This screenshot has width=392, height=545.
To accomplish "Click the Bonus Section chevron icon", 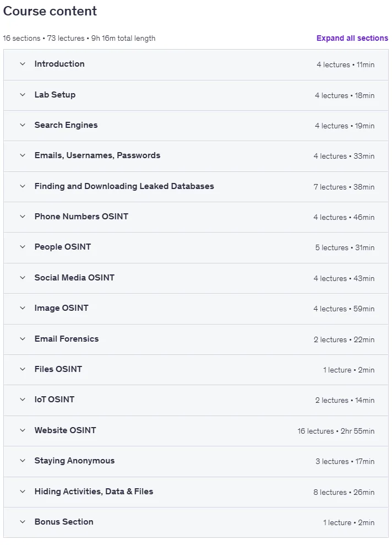I will (23, 522).
